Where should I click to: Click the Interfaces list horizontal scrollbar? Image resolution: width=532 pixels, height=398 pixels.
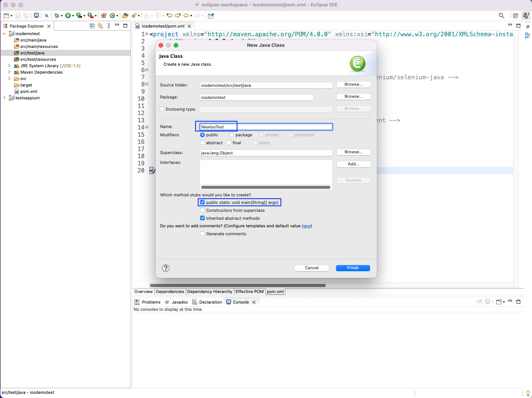(x=265, y=187)
